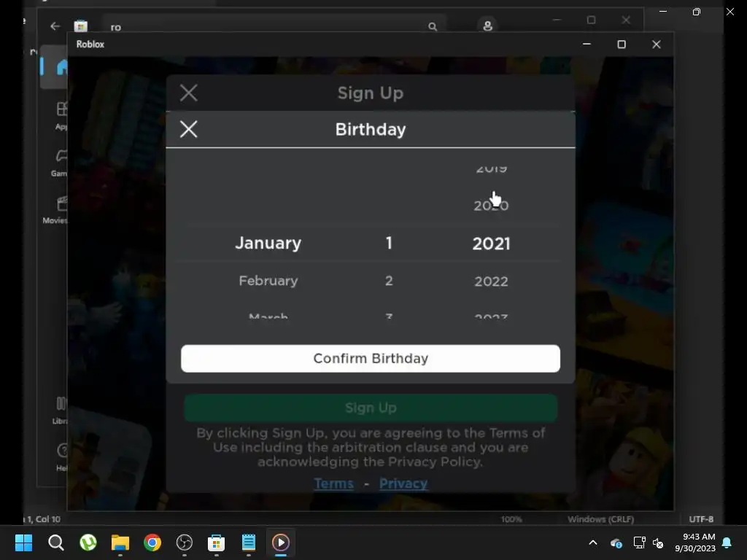Screen dimensions: 747x560
Task: Open the network status tray icon
Action: pyautogui.click(x=639, y=542)
